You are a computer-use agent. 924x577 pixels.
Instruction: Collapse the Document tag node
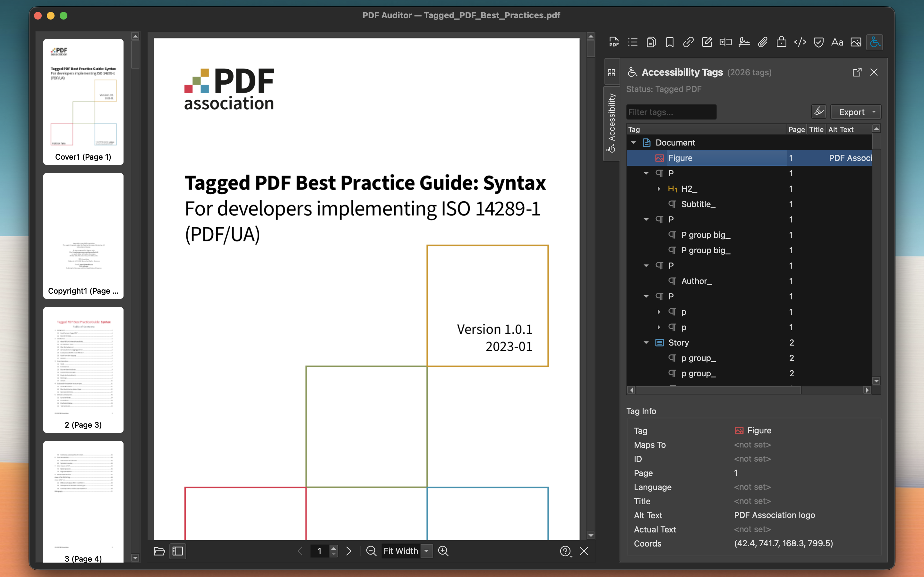tap(634, 142)
